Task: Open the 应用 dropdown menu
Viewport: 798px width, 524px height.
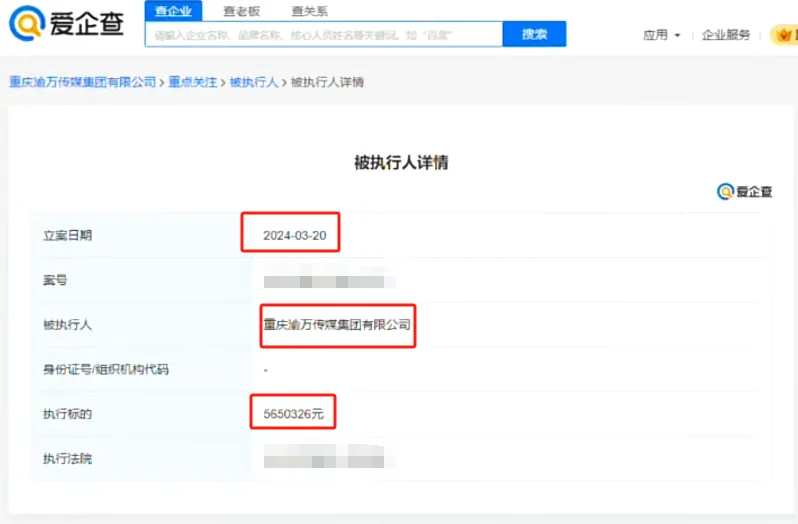Action: click(661, 35)
